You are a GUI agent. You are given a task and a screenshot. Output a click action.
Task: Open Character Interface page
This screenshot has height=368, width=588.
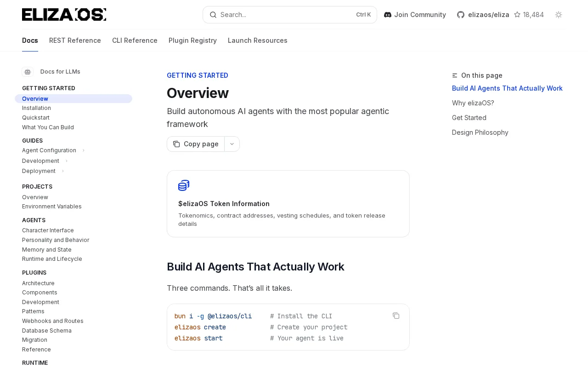pos(48,230)
